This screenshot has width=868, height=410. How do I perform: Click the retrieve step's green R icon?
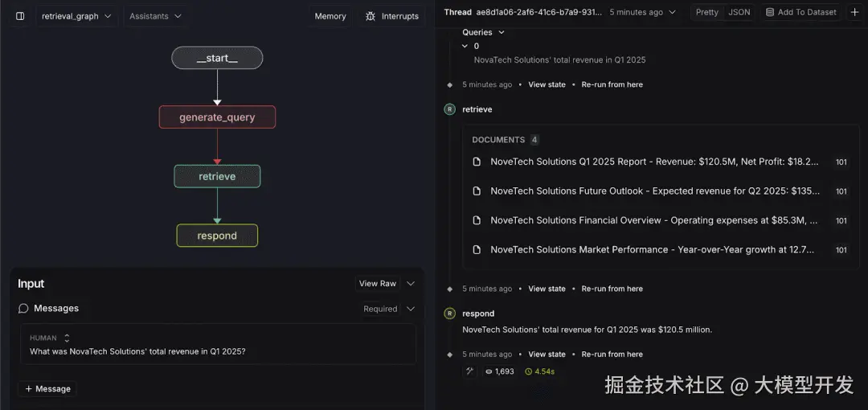point(449,109)
